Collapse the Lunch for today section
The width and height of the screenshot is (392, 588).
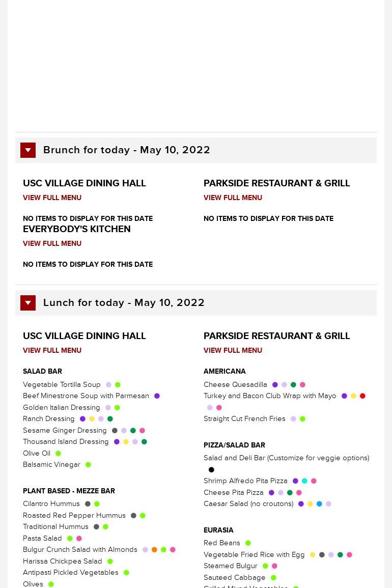(x=28, y=303)
